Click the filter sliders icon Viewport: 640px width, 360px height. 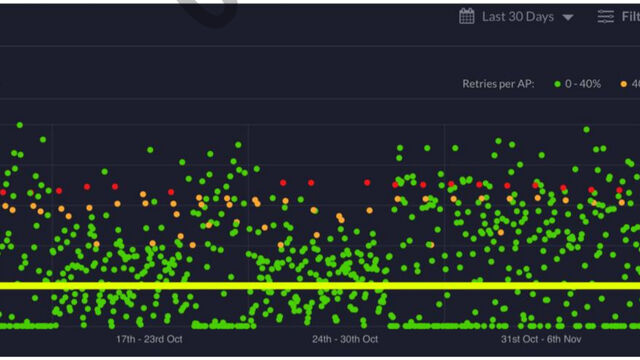pos(606,17)
